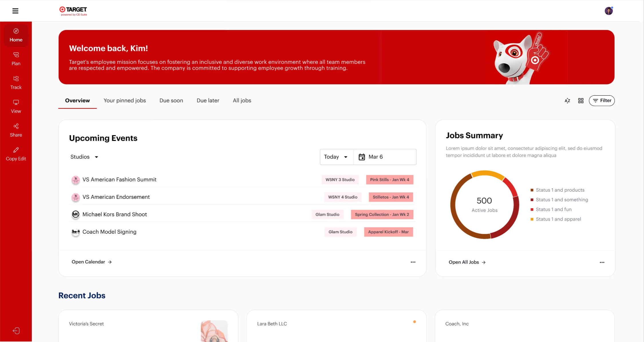
Task: Open the Coach, Inc job card
Action: pos(525,326)
